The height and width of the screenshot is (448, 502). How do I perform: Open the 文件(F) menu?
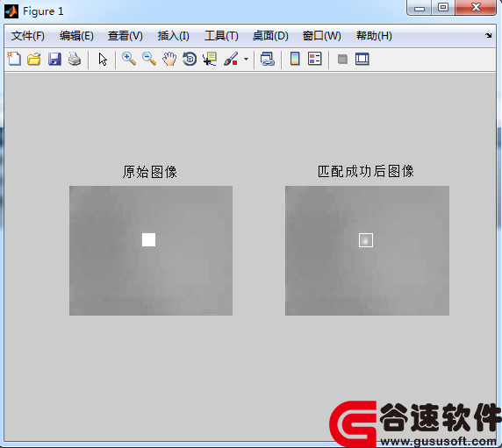tap(28, 36)
